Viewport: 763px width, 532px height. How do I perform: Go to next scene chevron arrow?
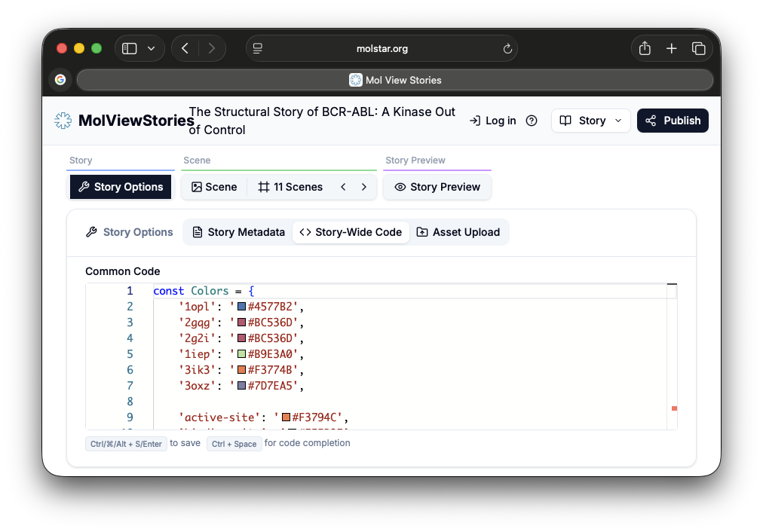coord(364,187)
